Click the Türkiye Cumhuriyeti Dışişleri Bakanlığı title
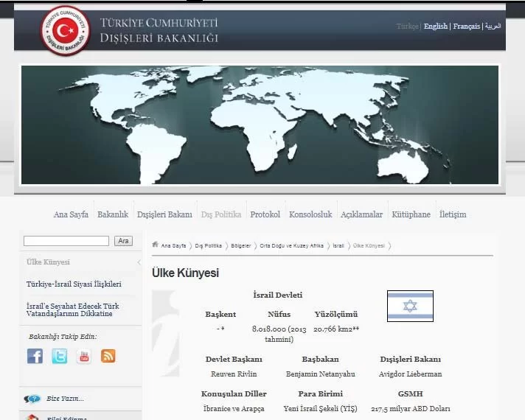Screen dimensions: 525x420 click(x=159, y=30)
